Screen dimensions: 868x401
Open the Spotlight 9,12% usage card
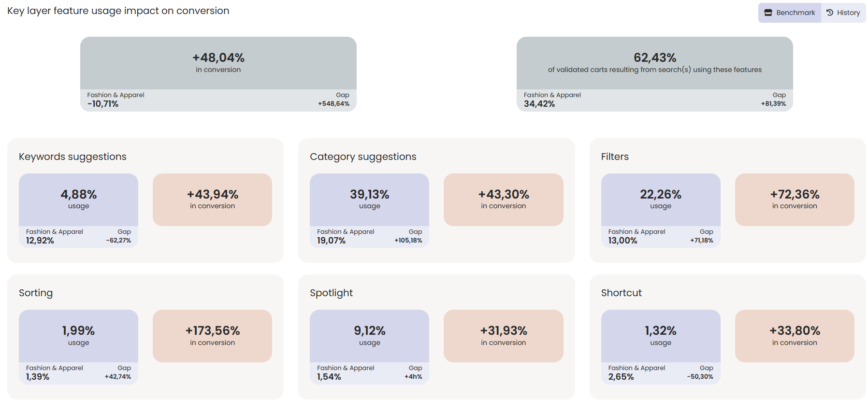(x=369, y=336)
